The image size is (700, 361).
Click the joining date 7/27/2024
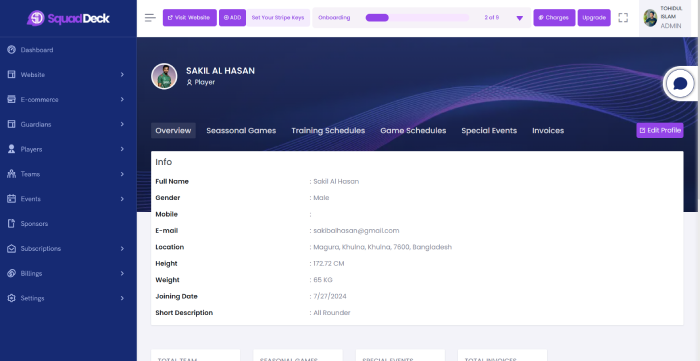[x=330, y=296]
